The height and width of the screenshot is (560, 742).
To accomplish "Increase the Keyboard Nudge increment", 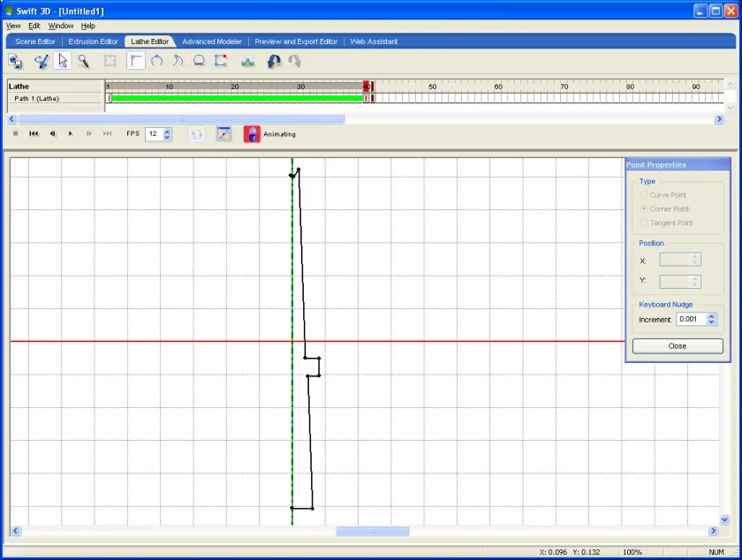I will pos(711,316).
